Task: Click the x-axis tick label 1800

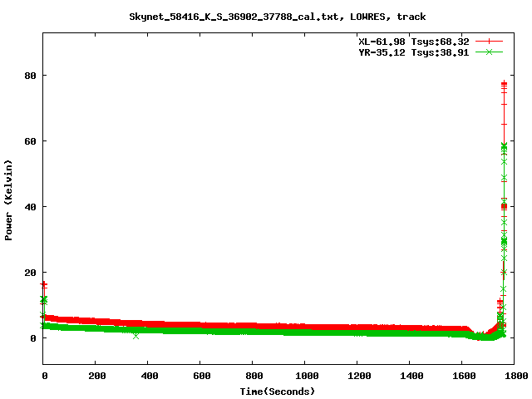Action: [x=516, y=376]
